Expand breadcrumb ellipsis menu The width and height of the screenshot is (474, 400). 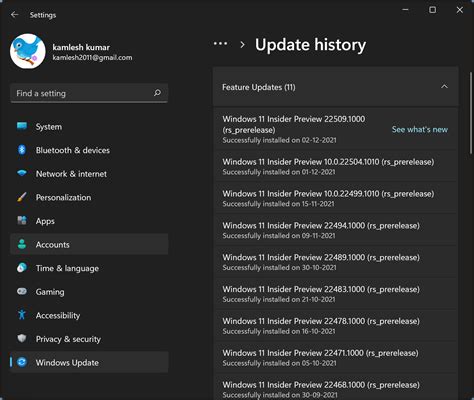click(x=220, y=44)
